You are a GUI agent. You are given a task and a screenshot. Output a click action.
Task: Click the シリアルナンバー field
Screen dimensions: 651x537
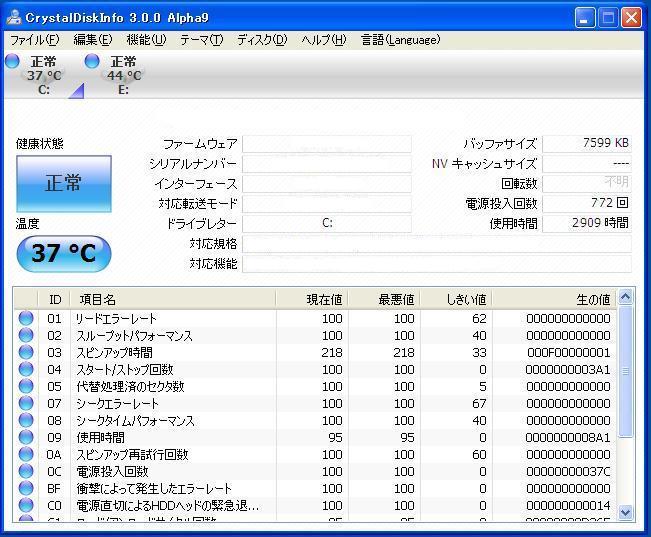[327, 164]
